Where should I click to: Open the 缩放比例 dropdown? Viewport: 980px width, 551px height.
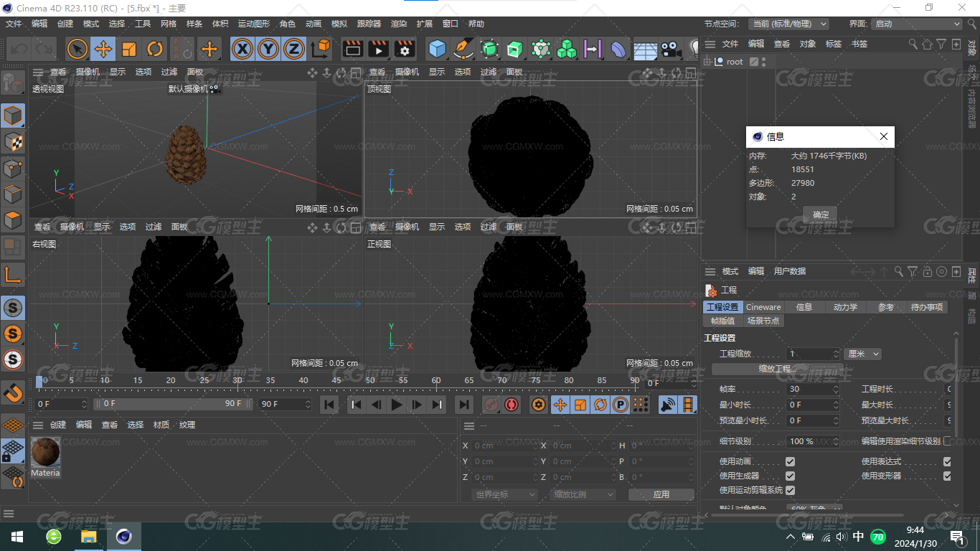click(583, 494)
